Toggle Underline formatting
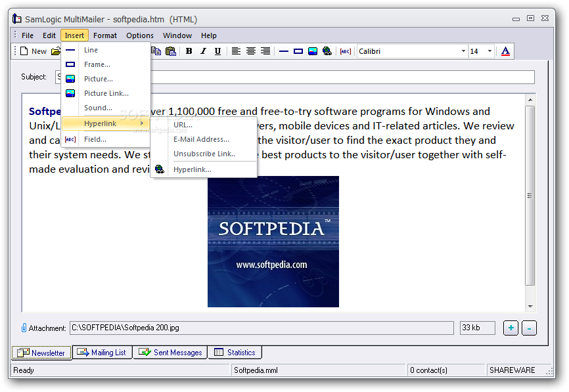This screenshot has height=392, width=569. click(217, 51)
